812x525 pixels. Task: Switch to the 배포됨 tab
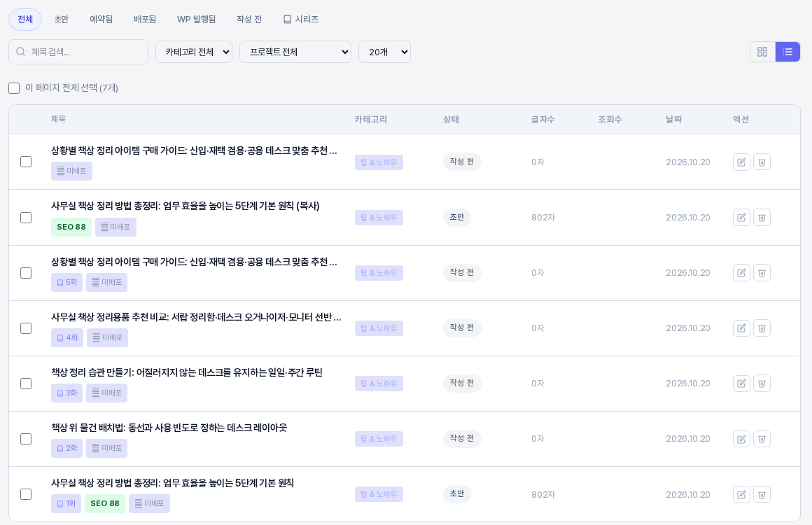pyautogui.click(x=145, y=20)
